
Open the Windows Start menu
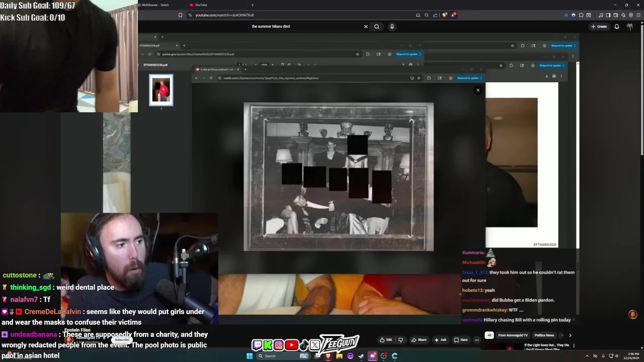pyautogui.click(x=249, y=356)
